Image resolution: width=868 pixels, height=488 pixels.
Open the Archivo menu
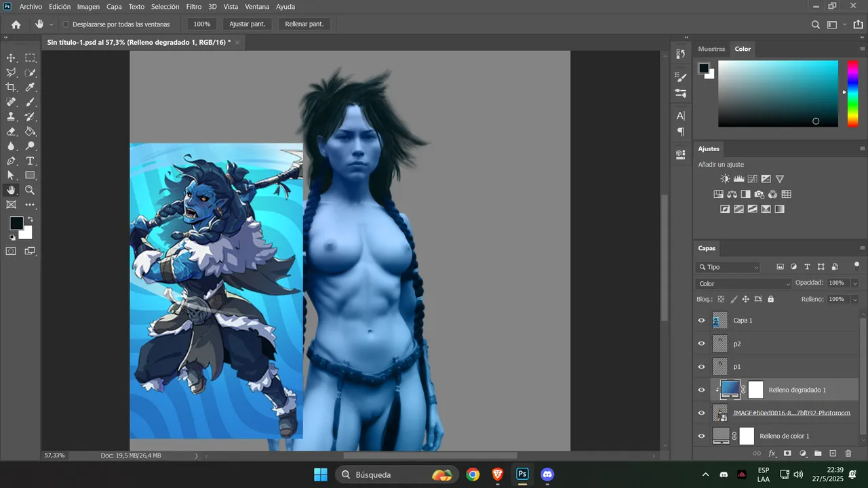tap(31, 7)
